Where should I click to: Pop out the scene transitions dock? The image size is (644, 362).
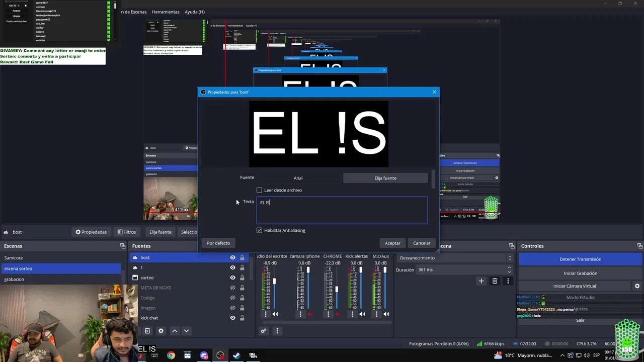coord(512,246)
